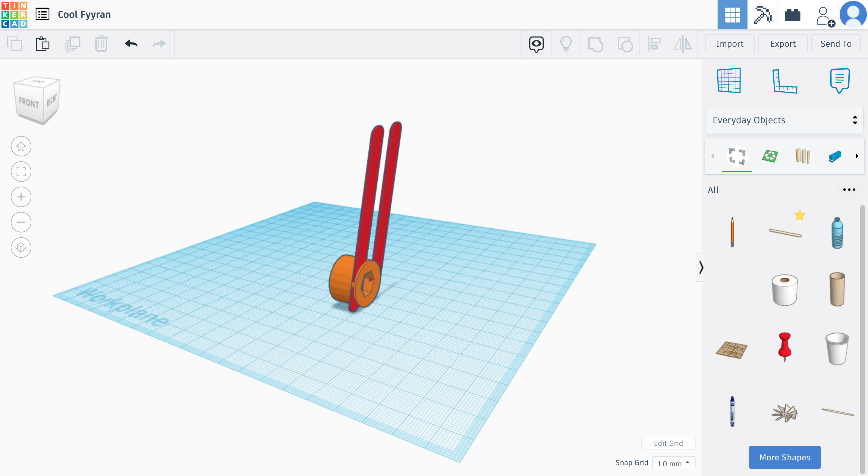Select the recycling shapes category tab
Image resolution: width=868 pixels, height=476 pixels.
[x=770, y=156]
